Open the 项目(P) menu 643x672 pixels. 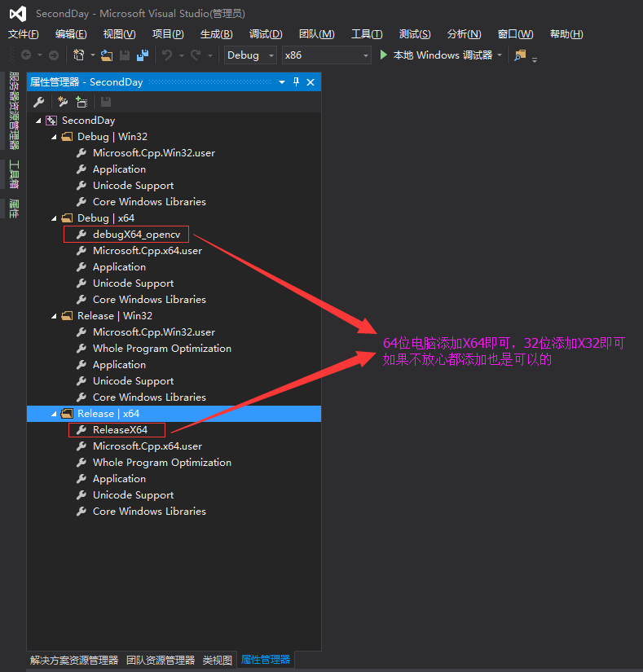tap(168, 34)
